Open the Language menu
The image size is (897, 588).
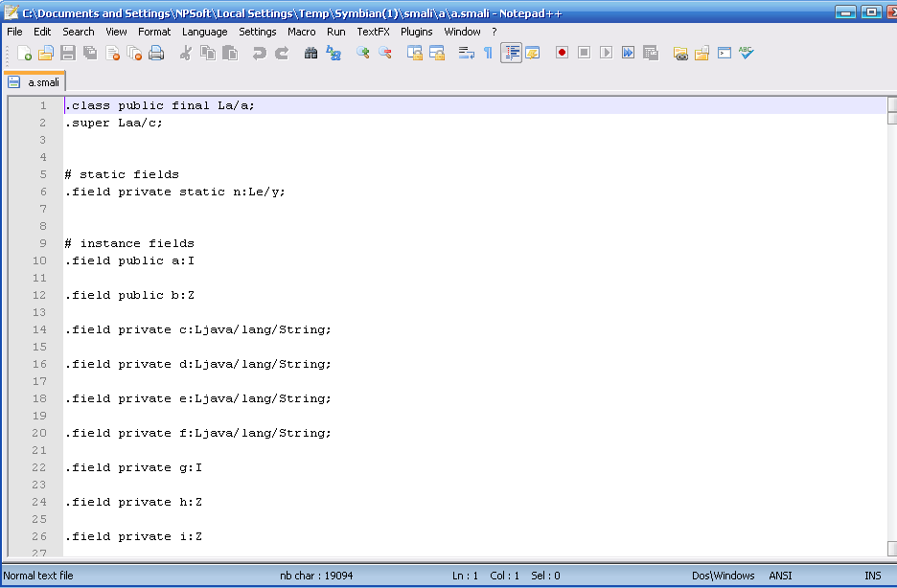(x=205, y=32)
